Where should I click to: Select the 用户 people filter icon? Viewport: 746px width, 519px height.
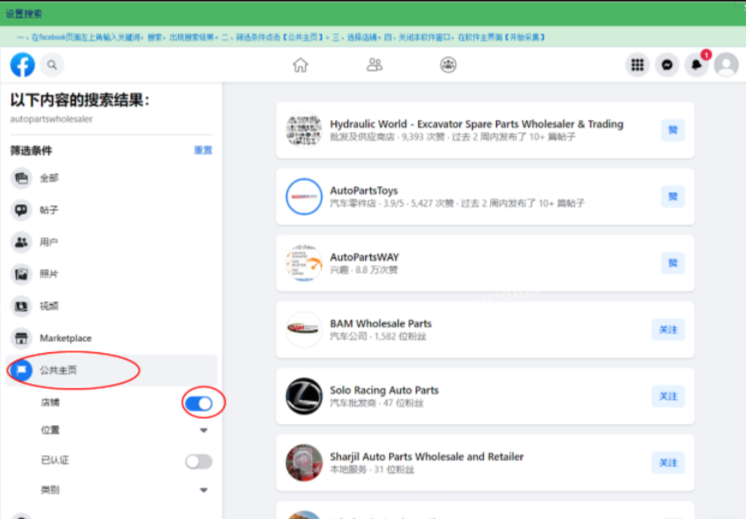(x=21, y=242)
